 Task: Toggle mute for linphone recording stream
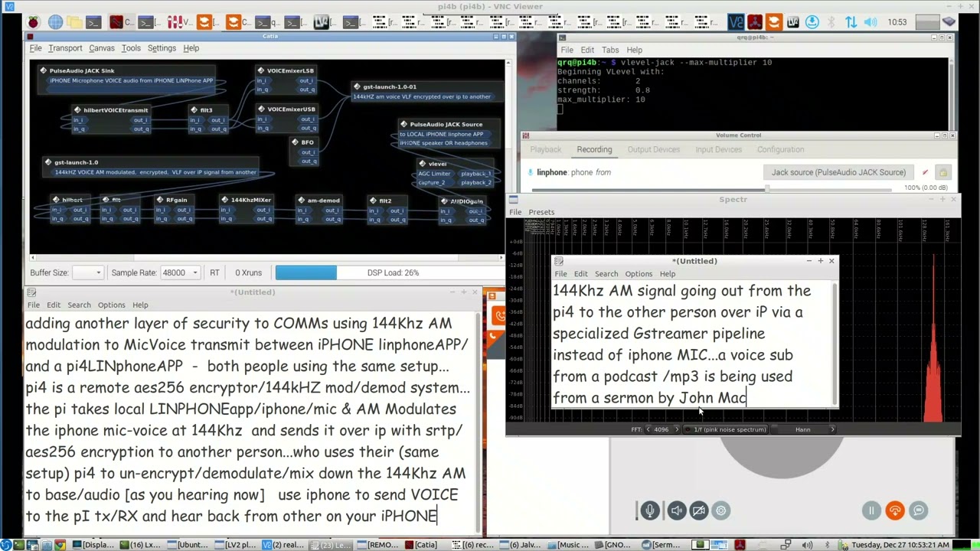925,172
